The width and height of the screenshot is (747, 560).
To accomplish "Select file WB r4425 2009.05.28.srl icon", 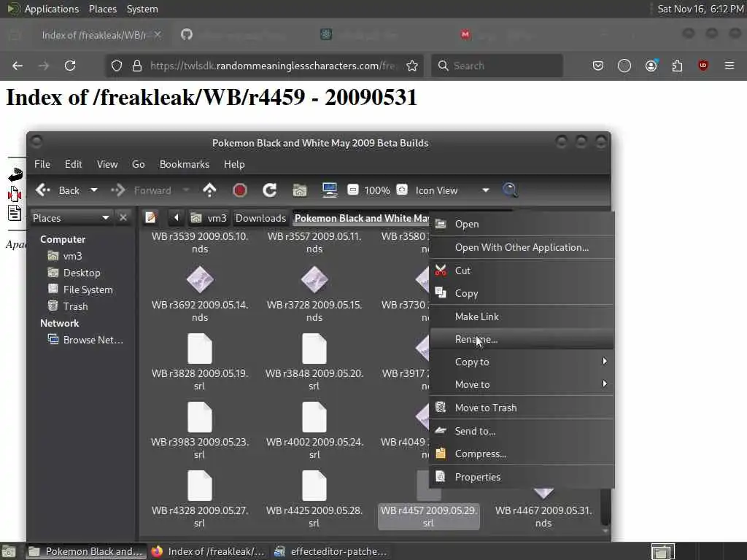I will pyautogui.click(x=314, y=486).
